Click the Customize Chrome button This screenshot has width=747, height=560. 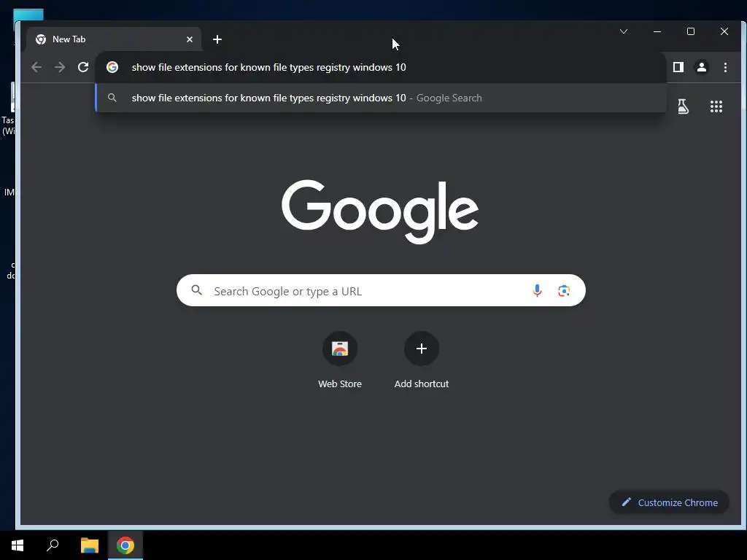point(670,502)
